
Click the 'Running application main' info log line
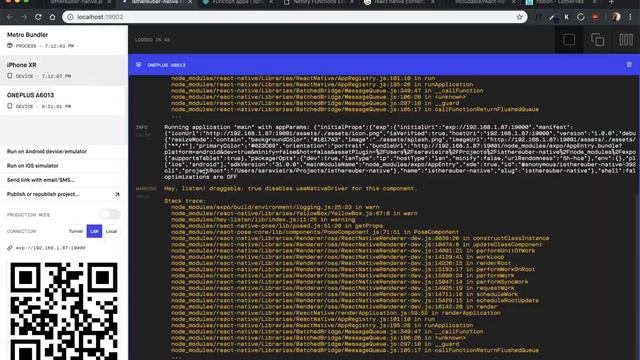click(x=400, y=152)
